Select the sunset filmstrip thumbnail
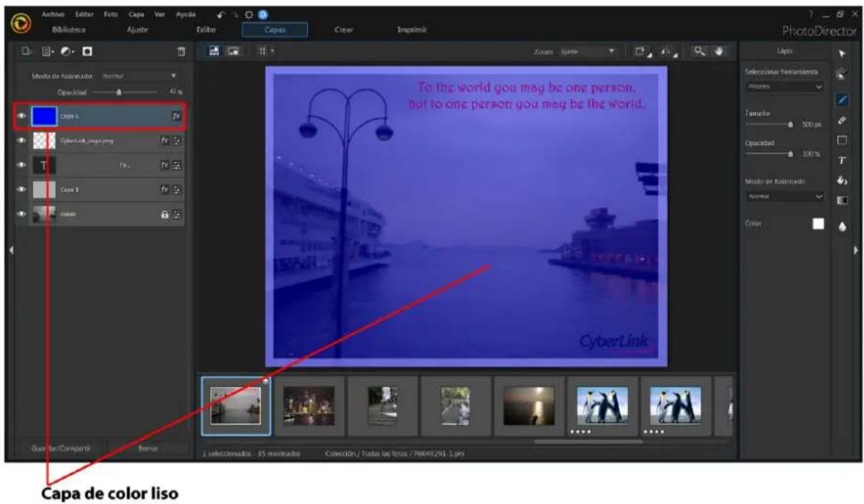The width and height of the screenshot is (864, 504). point(528,405)
